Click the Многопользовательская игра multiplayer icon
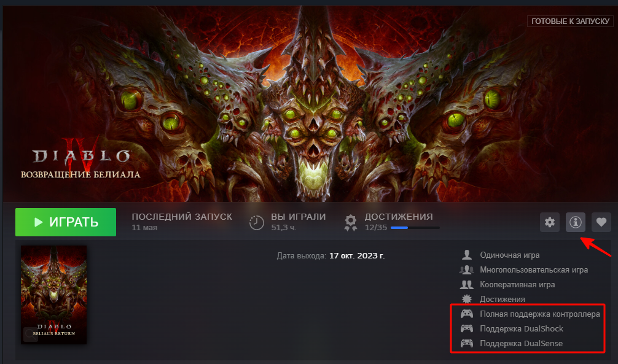This screenshot has width=618, height=364. (x=467, y=270)
